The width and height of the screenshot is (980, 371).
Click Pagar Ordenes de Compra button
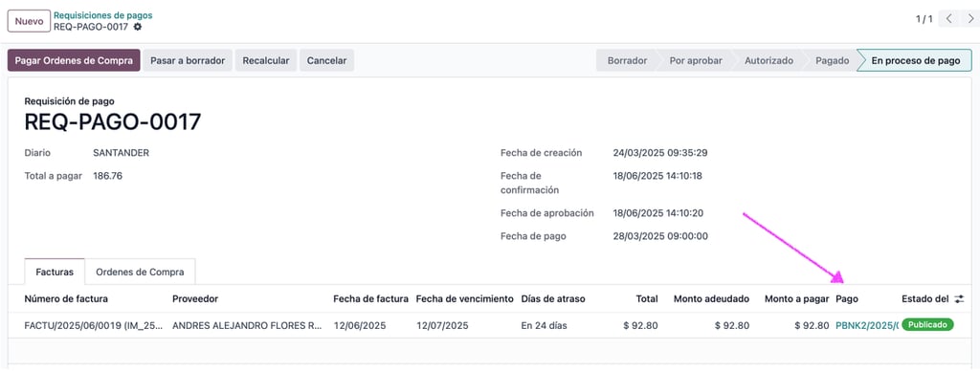point(74,60)
